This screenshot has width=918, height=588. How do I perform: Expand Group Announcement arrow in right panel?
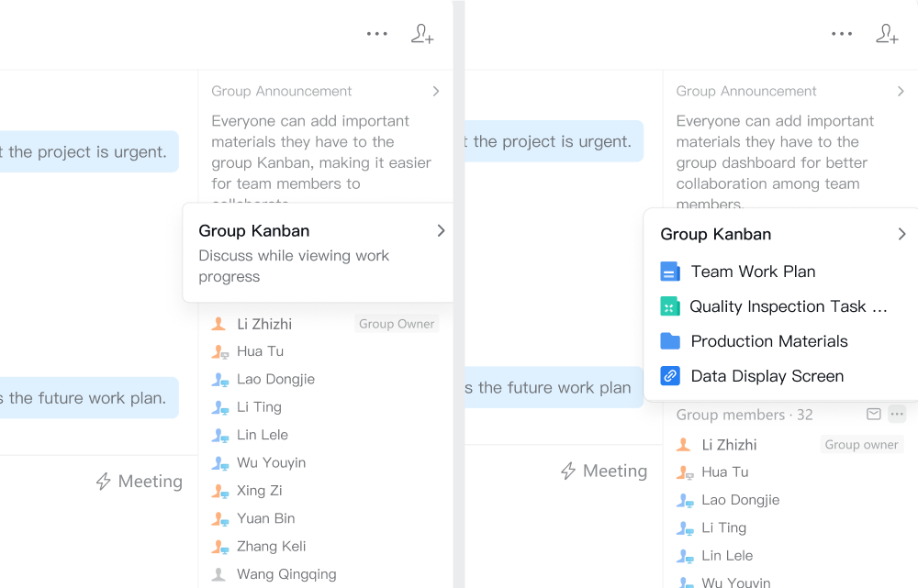901,92
